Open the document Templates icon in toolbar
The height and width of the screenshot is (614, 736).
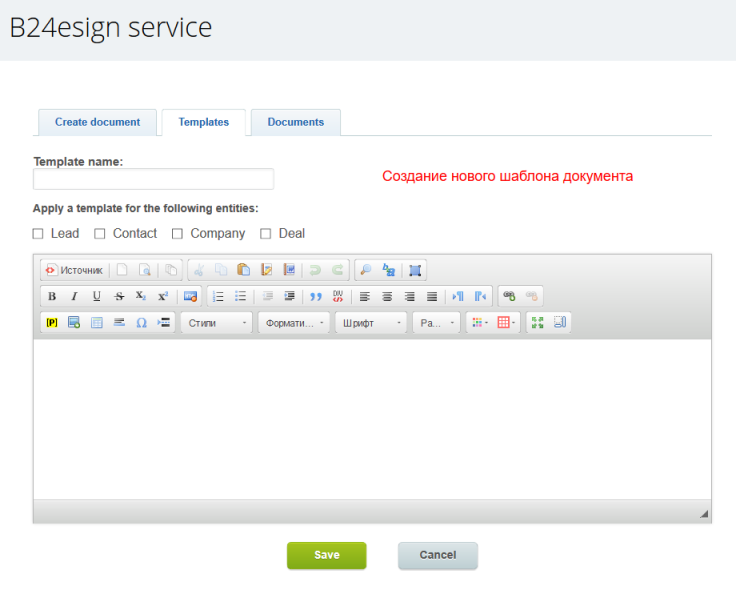(171, 270)
